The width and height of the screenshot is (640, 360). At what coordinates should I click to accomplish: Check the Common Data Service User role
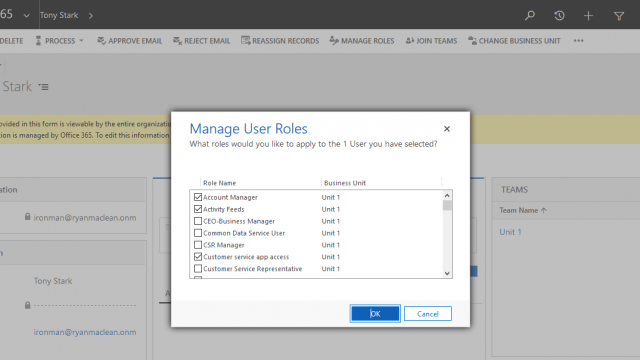tap(198, 233)
